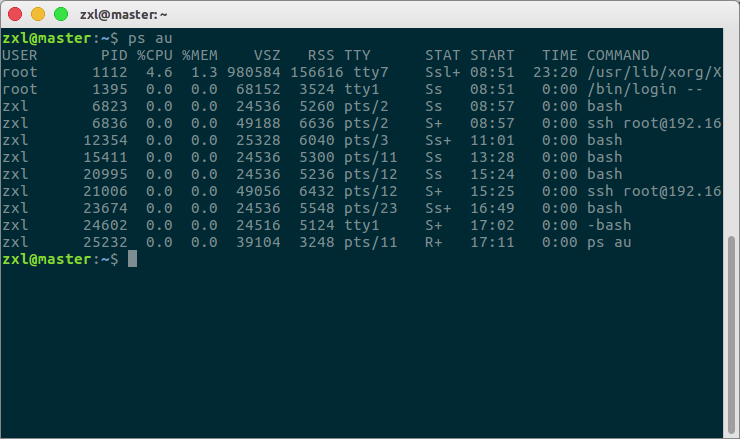
Task: Click the TTY column header
Action: coord(357,55)
